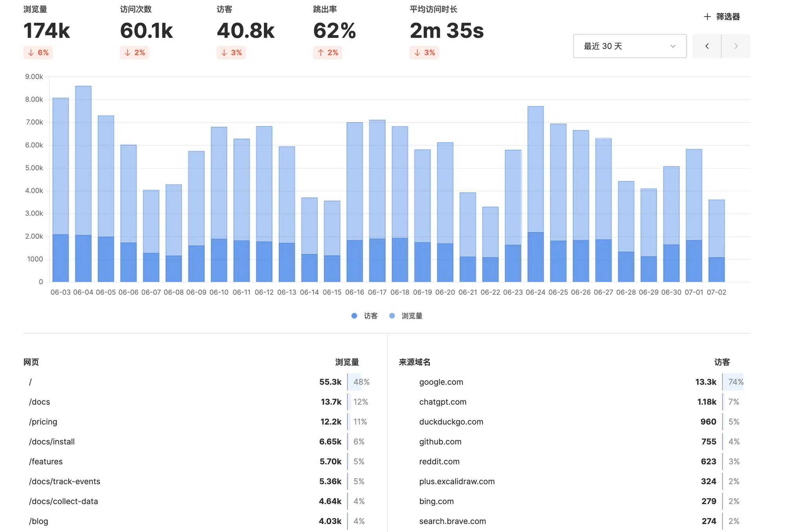Click the 访客 down 3% change badge
The height and width of the screenshot is (532, 804).
point(231,53)
